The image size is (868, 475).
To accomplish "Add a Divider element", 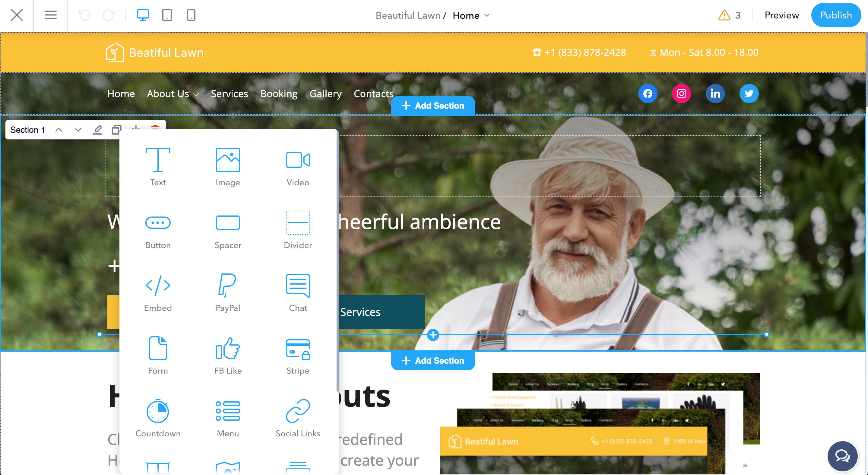I will tap(298, 230).
